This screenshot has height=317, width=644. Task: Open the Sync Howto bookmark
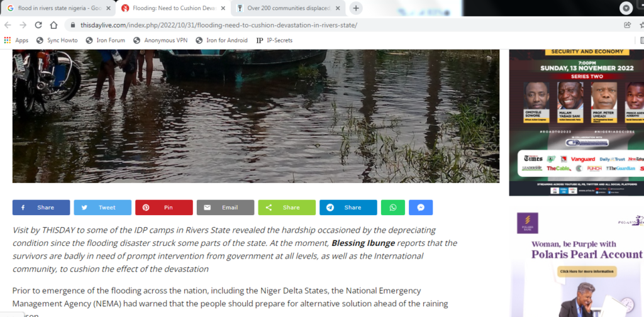(x=57, y=40)
